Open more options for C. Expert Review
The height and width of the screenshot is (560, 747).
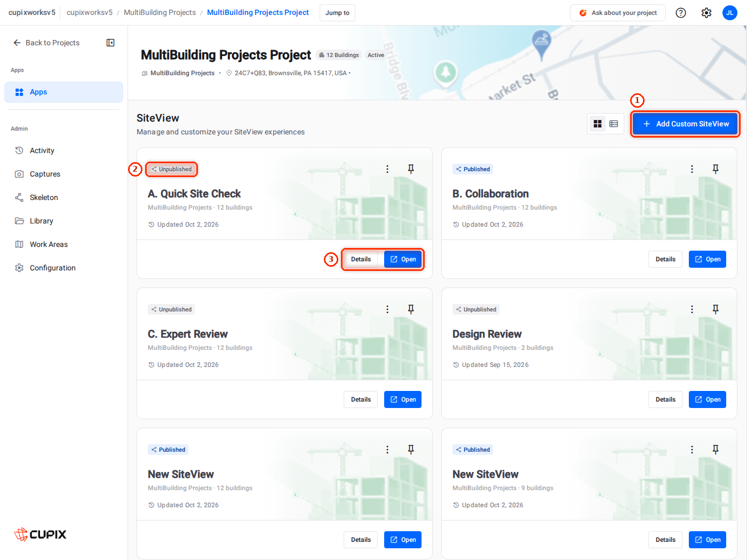[x=387, y=309]
